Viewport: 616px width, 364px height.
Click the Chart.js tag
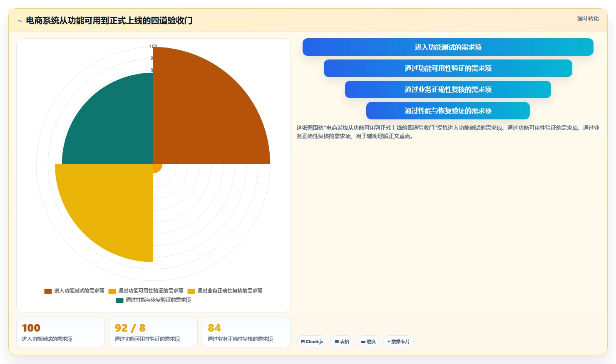tap(312, 342)
